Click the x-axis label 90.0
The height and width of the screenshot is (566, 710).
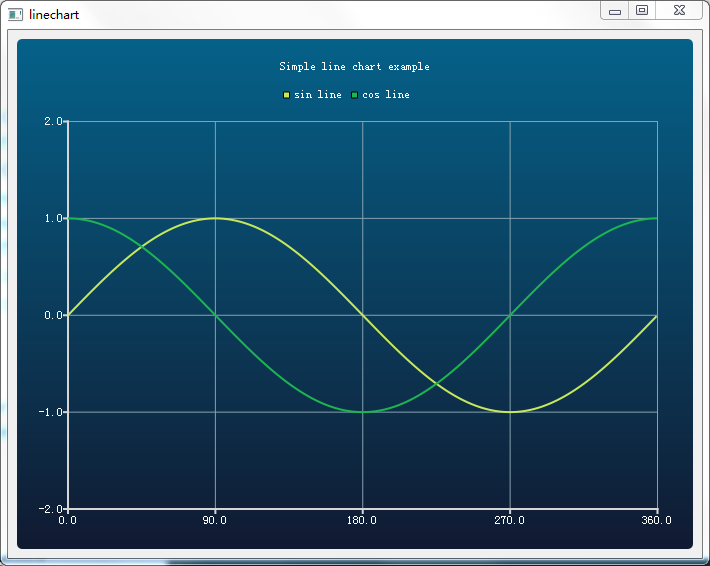(215, 520)
